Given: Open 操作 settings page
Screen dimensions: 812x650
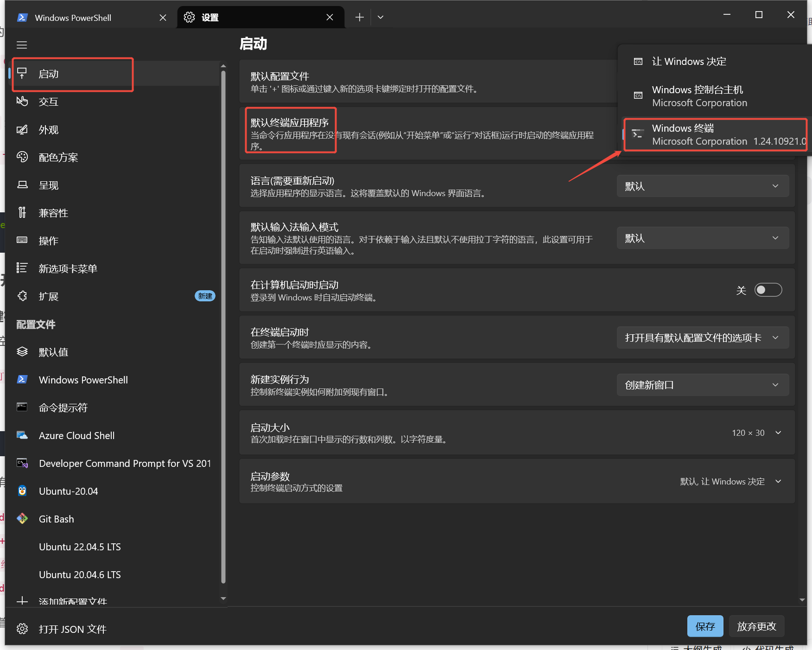Looking at the screenshot, I should click(114, 241).
